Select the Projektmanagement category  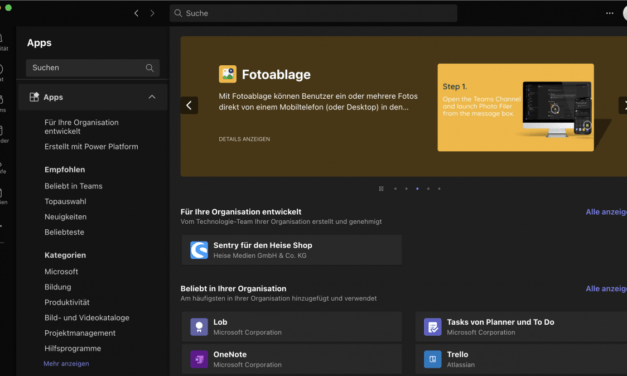pos(80,333)
